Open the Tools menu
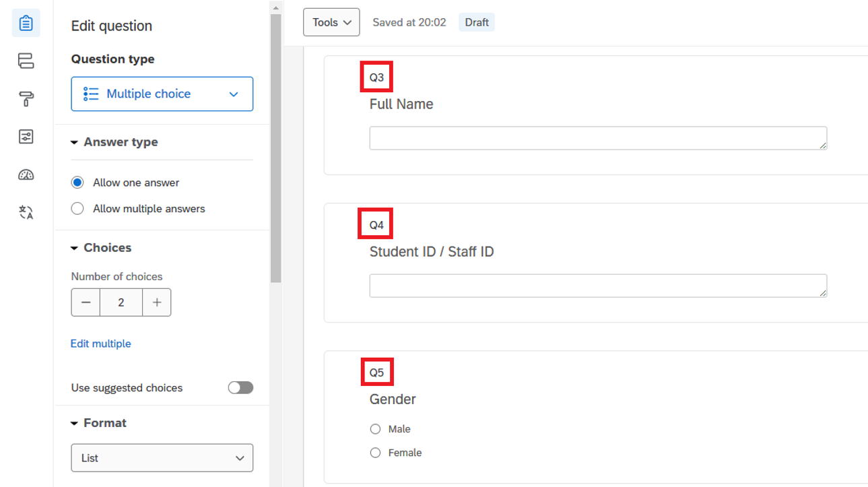 [x=331, y=22]
